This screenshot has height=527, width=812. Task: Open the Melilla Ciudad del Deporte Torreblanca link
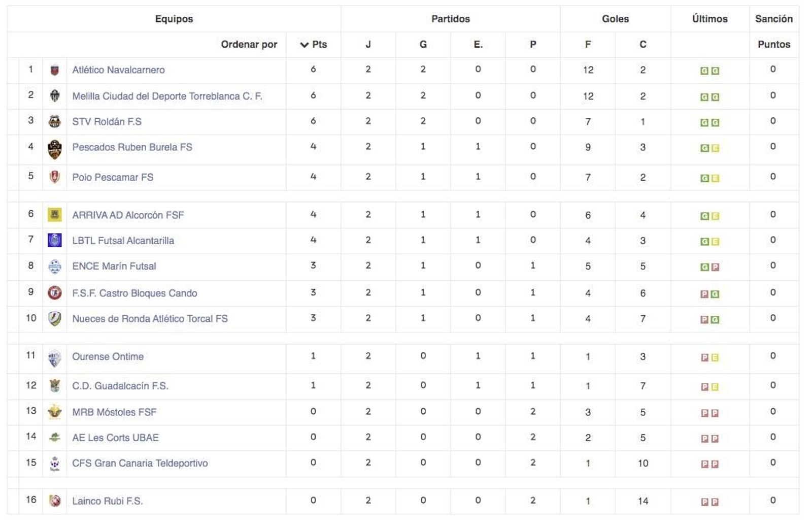[167, 96]
